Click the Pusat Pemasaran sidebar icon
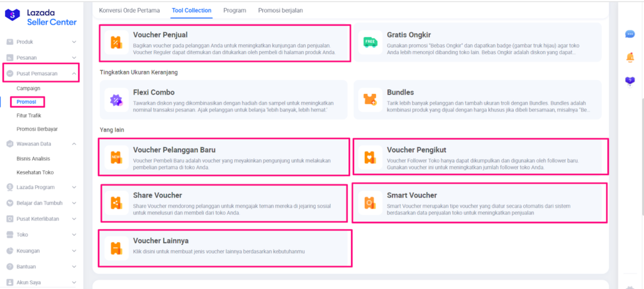Image resolution: width=644 pixels, height=289 pixels. point(10,74)
